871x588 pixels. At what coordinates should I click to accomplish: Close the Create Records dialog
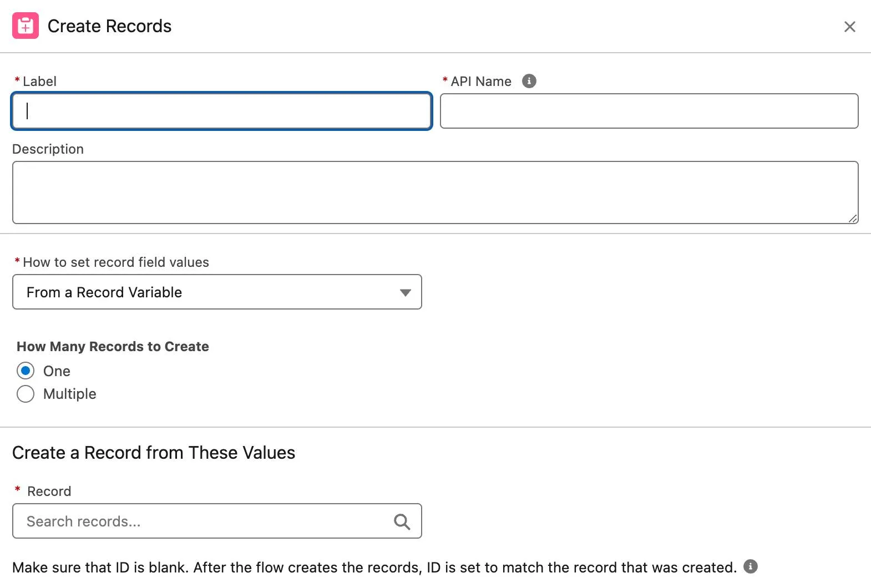849,27
